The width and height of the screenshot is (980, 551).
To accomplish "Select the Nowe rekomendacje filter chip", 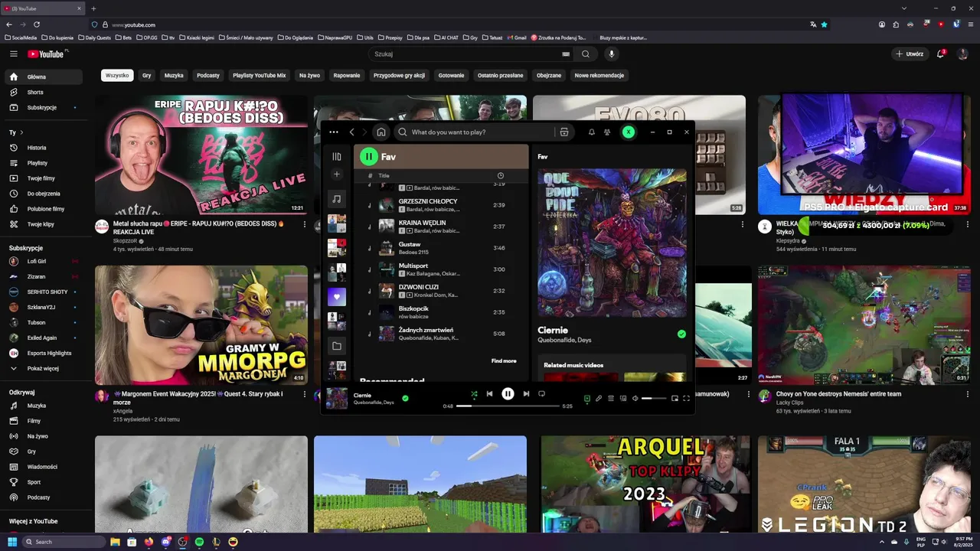I will click(x=599, y=75).
